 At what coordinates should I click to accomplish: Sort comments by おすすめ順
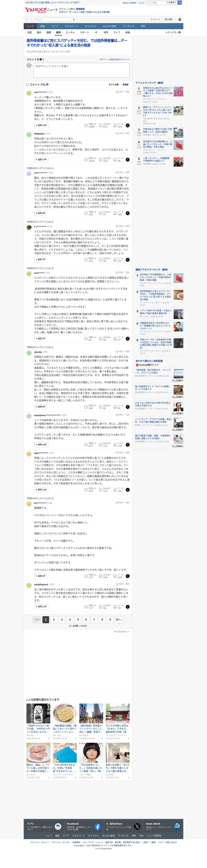pos(113,85)
